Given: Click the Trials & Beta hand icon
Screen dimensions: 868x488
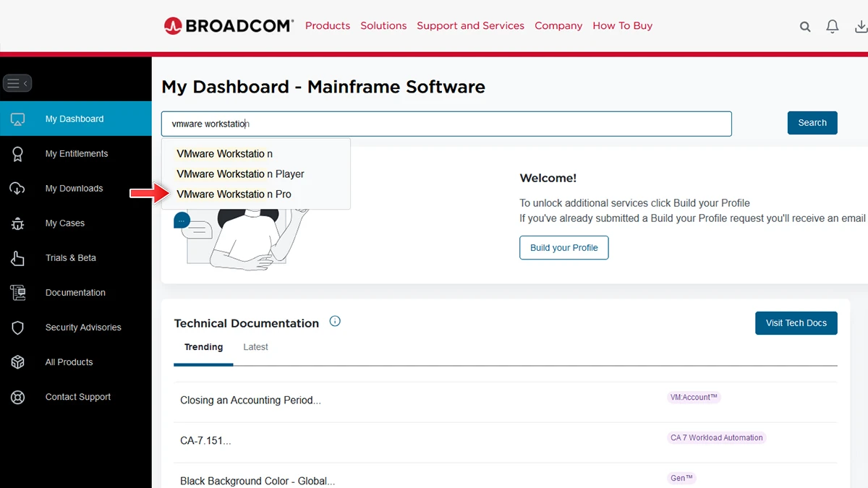Looking at the screenshot, I should tap(18, 258).
